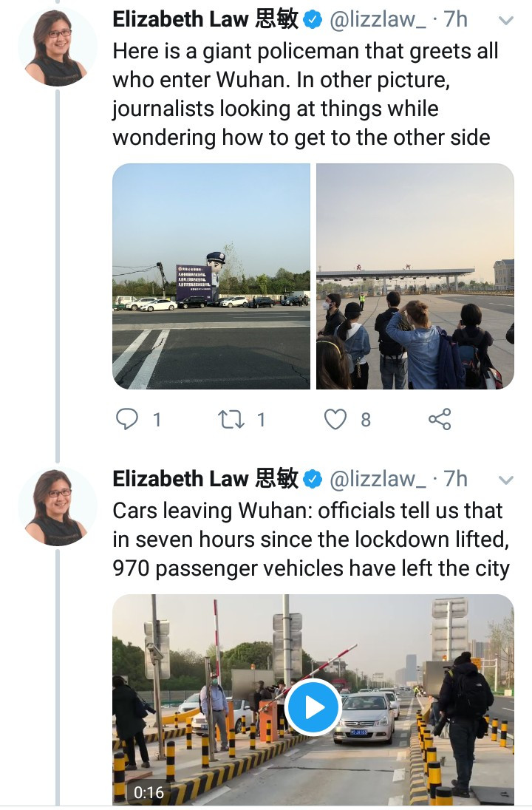Open Elizabeth Law avatar on second tweet
The height and width of the screenshot is (810, 532).
[58, 507]
